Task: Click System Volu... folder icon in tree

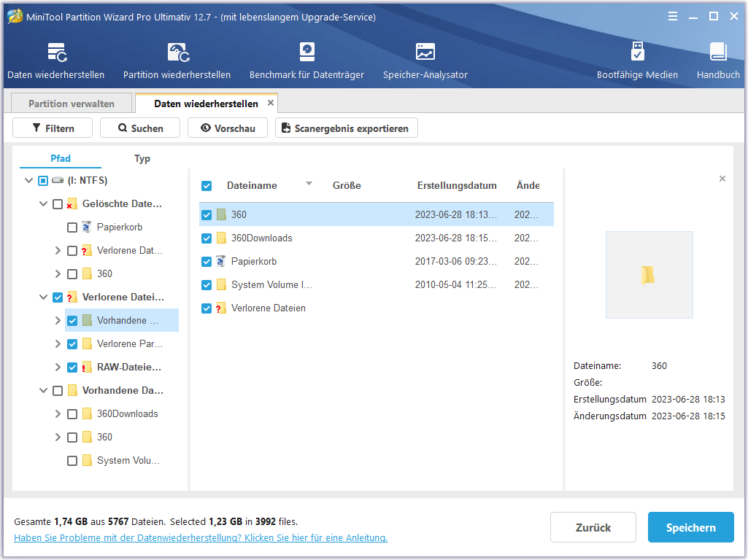Action: click(87, 460)
